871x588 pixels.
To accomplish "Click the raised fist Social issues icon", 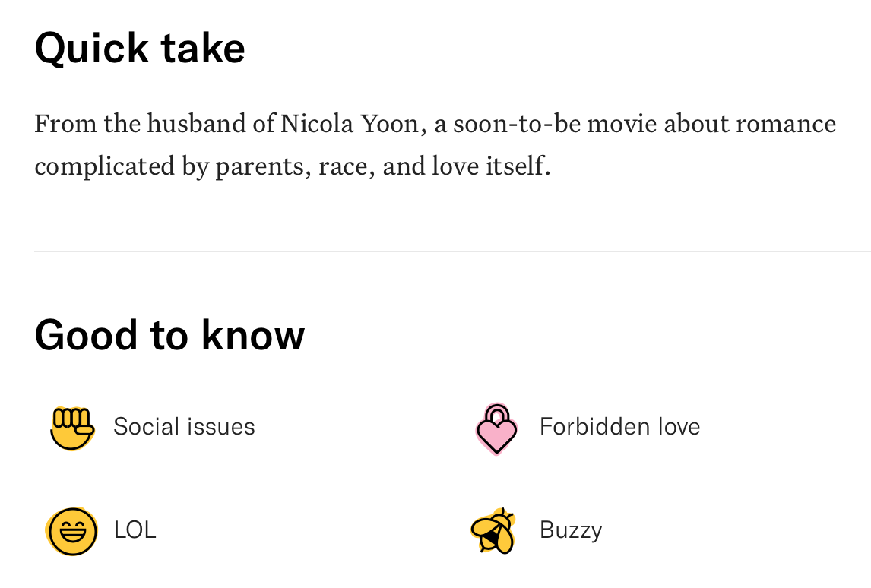I will click(x=72, y=428).
